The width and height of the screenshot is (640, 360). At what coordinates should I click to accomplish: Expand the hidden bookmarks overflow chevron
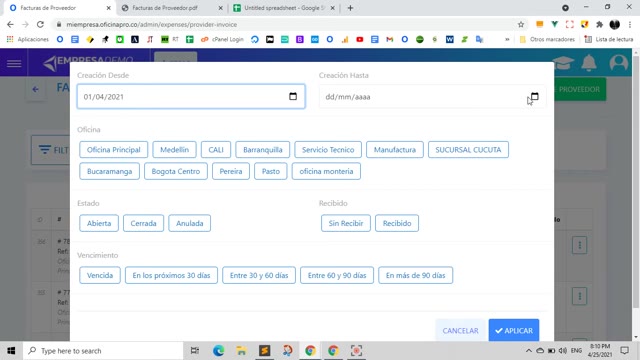(x=507, y=39)
